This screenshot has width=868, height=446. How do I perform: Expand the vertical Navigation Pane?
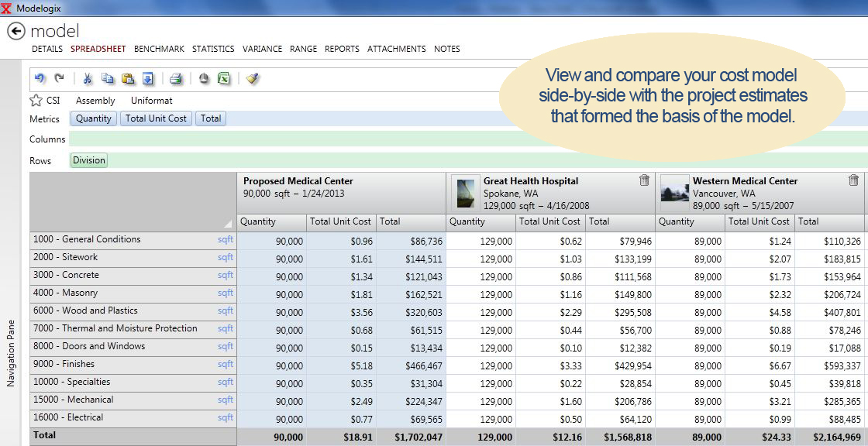coord(10,353)
